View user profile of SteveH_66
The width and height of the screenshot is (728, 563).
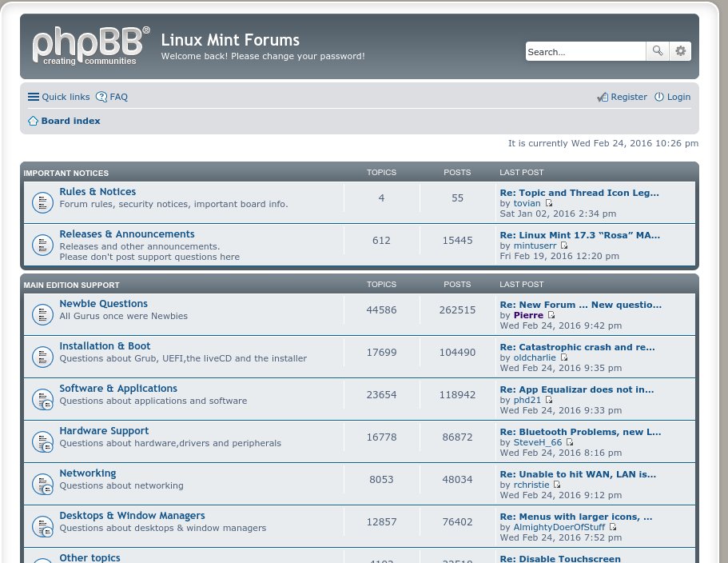click(538, 442)
